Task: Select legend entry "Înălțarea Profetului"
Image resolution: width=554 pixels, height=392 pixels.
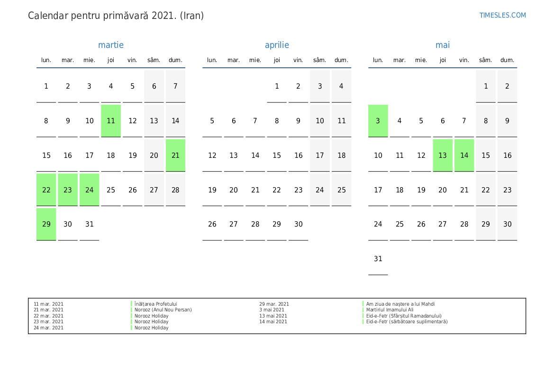Action: pyautogui.click(x=156, y=304)
